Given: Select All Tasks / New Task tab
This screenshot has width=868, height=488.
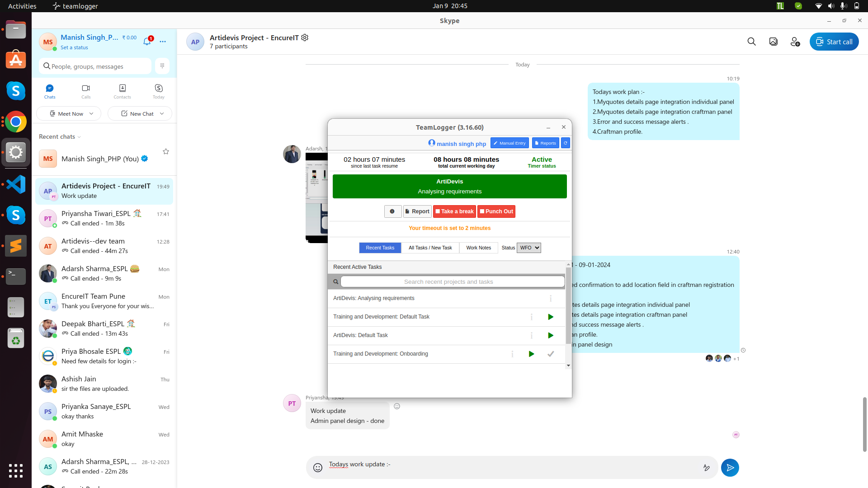Looking at the screenshot, I should coord(430,248).
